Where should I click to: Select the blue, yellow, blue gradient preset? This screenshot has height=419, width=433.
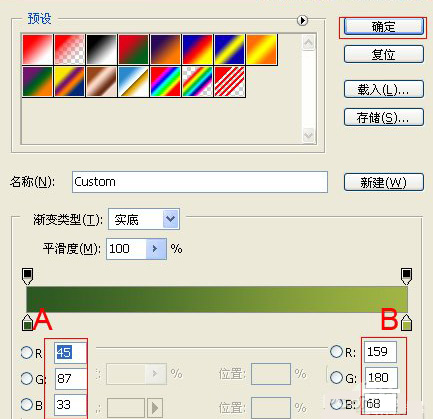229,49
